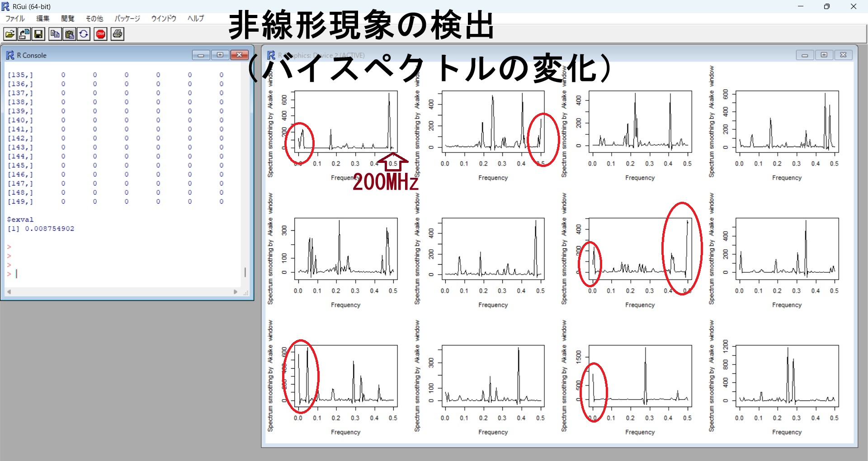Click row label [149,] in console
This screenshot has width=868, height=461.
pos(20,201)
